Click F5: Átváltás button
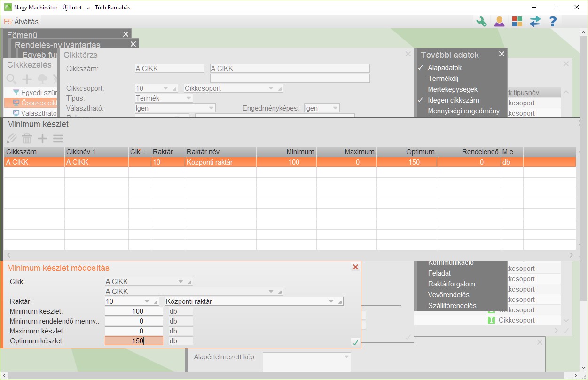Image resolution: width=588 pixels, height=380 pixels. pyautogui.click(x=21, y=21)
